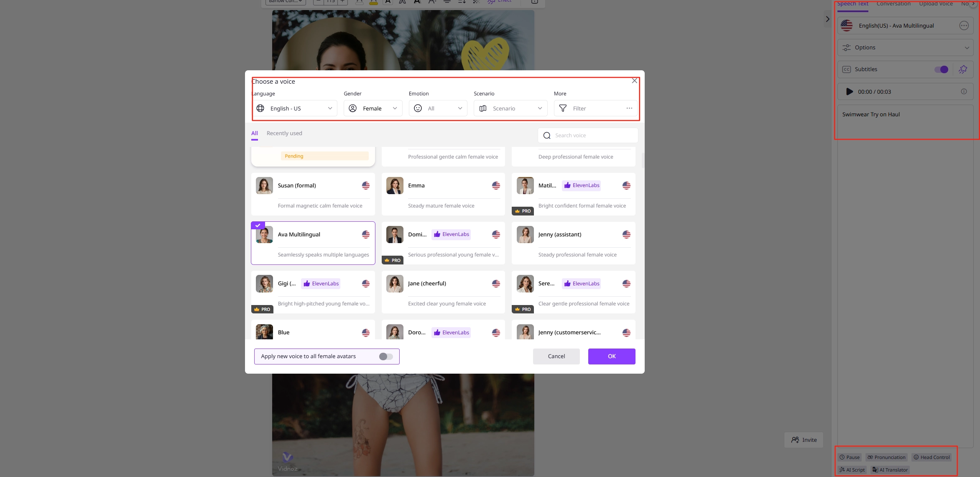Click the subtitle style magic icon
Image resolution: width=980 pixels, height=477 pixels.
pos(963,69)
